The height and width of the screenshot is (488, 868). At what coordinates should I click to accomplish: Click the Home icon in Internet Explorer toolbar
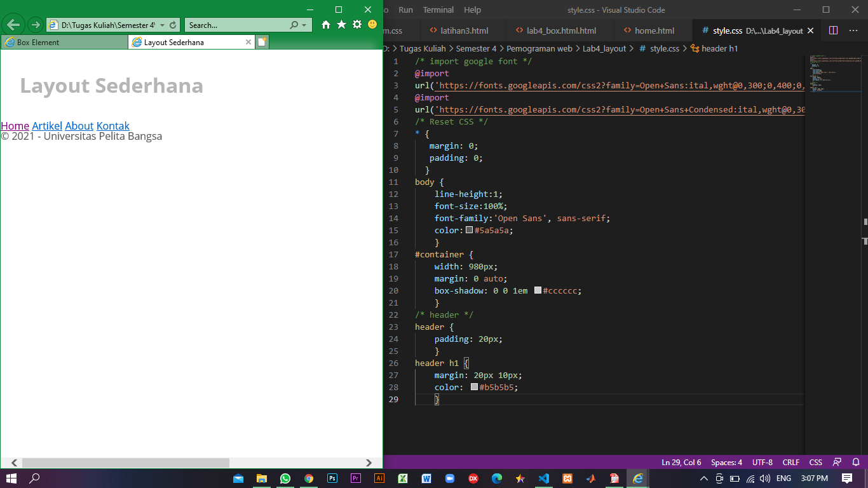tap(325, 25)
